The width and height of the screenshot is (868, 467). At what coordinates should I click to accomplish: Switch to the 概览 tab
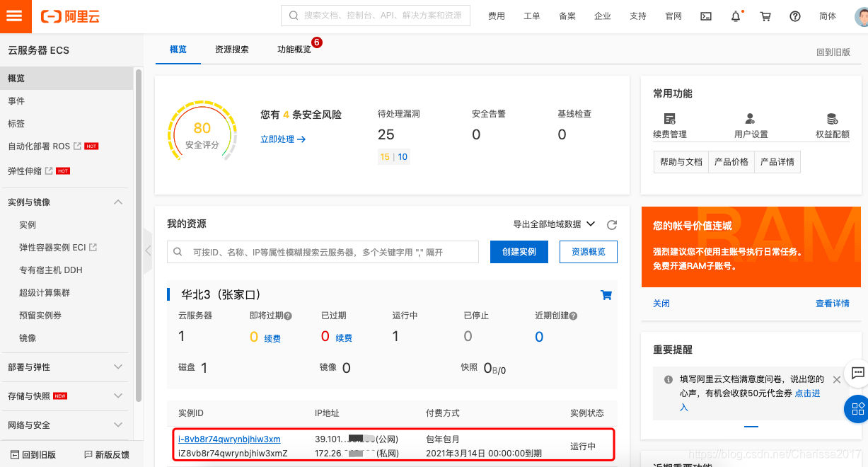[178, 50]
